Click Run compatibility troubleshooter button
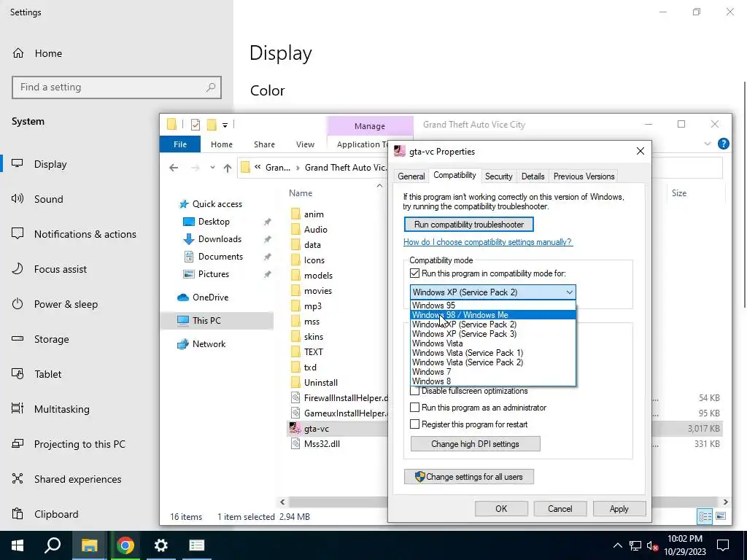The image size is (747, 560). click(469, 225)
